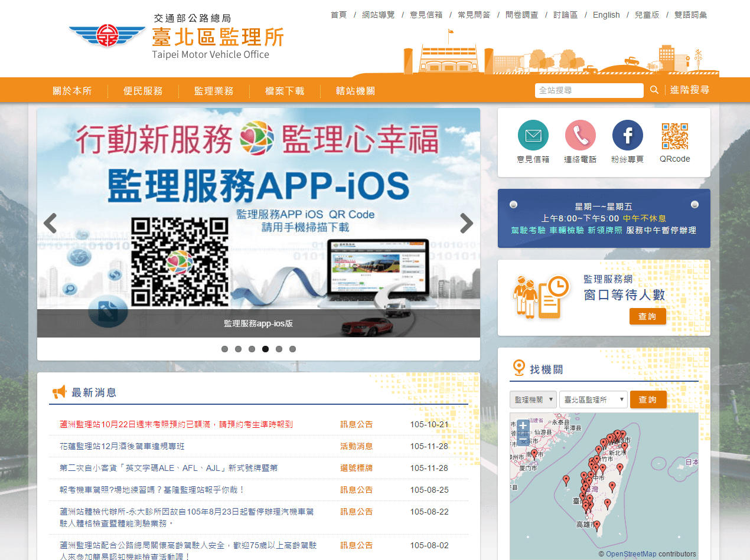The image size is (750, 560).
Task: Switch to English version
Action: click(x=606, y=15)
